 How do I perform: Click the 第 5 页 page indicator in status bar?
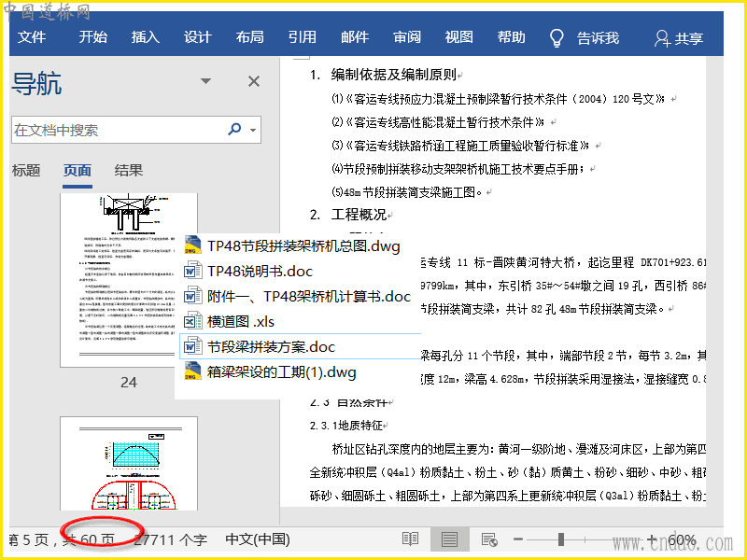[x=29, y=539]
